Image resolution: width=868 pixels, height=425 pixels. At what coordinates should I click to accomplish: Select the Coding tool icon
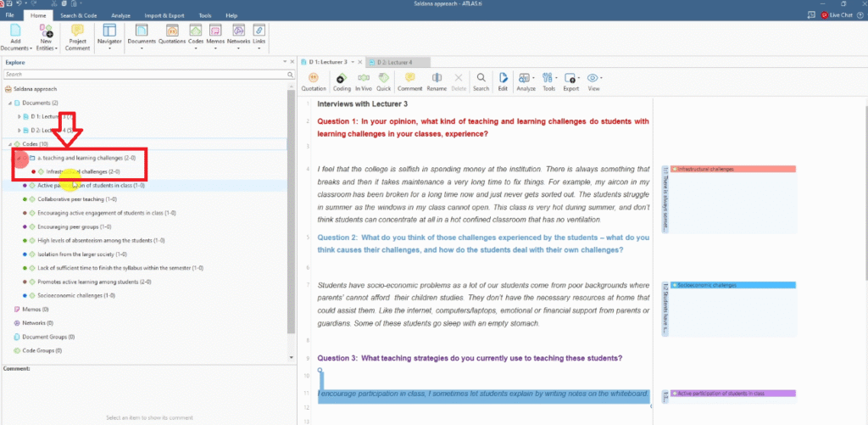pos(342,79)
